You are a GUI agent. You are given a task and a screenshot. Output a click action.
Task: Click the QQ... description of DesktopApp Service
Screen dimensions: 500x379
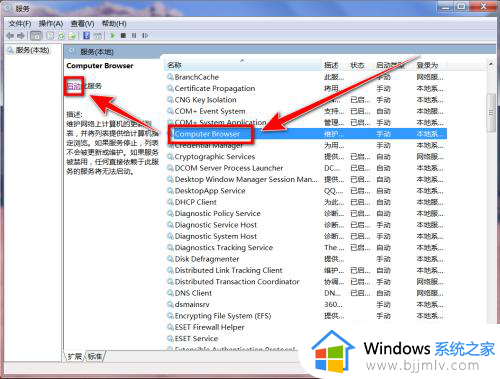(334, 191)
